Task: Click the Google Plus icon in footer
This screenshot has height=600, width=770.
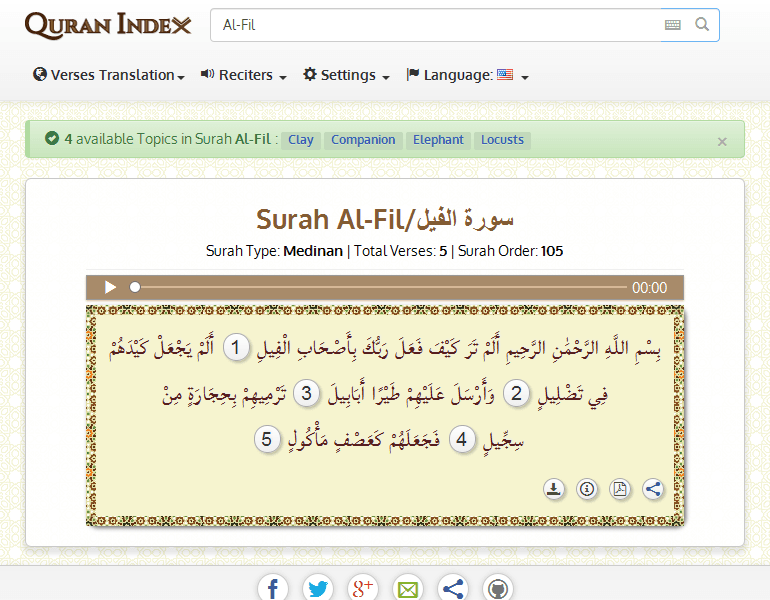Action: (362, 588)
